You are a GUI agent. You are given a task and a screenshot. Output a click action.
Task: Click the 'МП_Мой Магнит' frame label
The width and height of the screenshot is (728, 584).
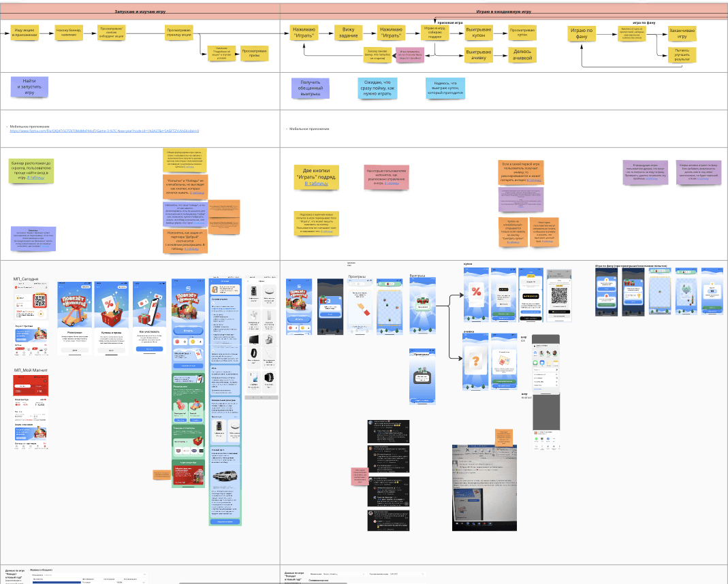point(31,370)
